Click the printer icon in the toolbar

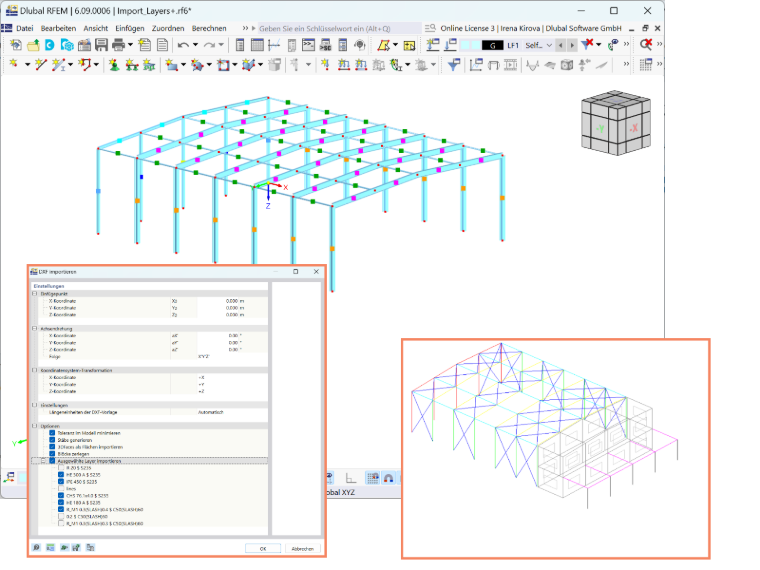(118, 45)
